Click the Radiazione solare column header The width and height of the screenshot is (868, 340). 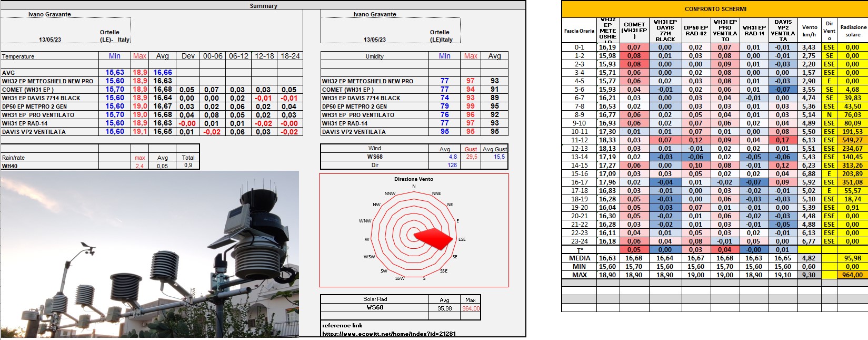click(x=853, y=31)
